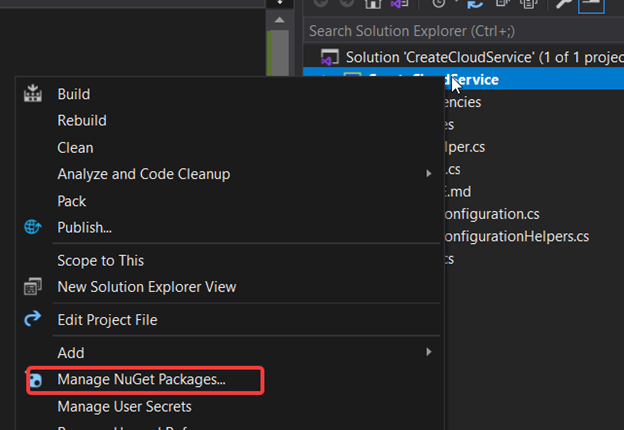Click the Edit Project File arrow icon
624x430 pixels.
point(33,319)
